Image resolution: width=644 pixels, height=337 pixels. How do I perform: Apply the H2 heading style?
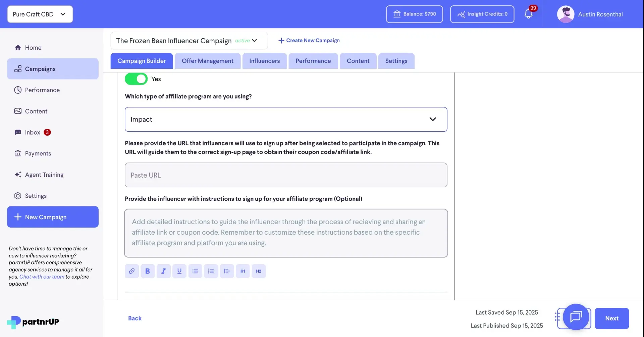(x=259, y=271)
